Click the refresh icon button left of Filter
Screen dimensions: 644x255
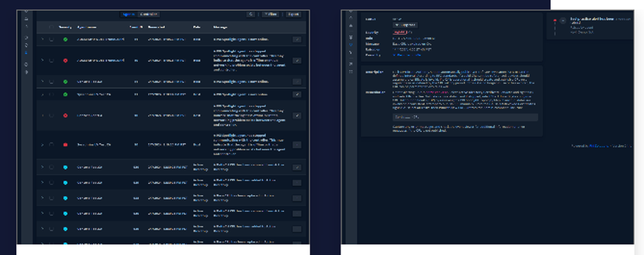251,14
